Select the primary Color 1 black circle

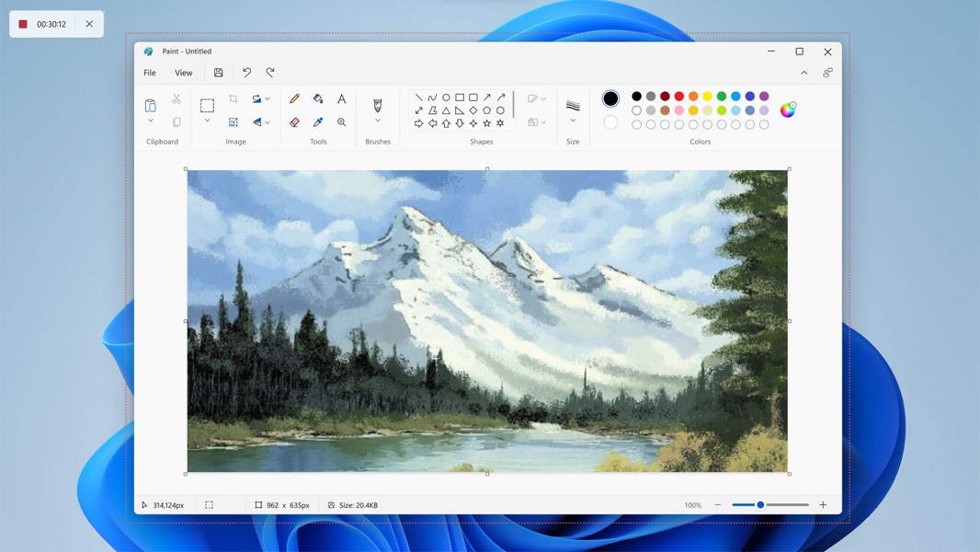click(x=610, y=98)
